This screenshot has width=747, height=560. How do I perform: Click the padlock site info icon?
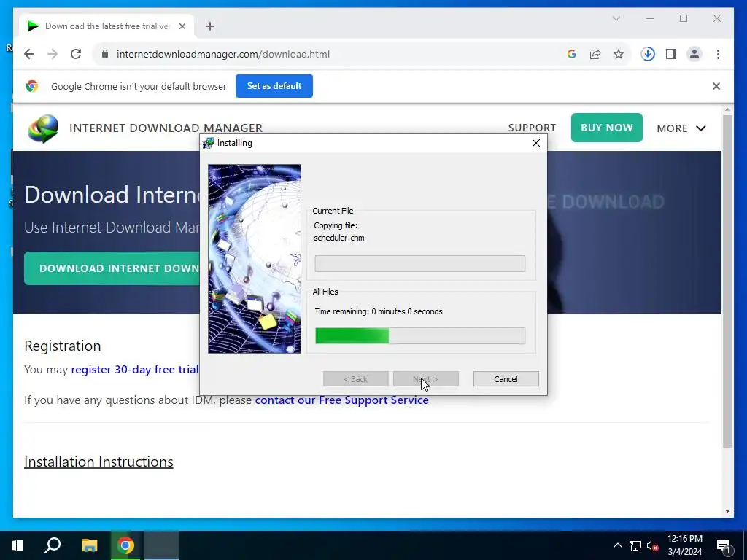[105, 54]
